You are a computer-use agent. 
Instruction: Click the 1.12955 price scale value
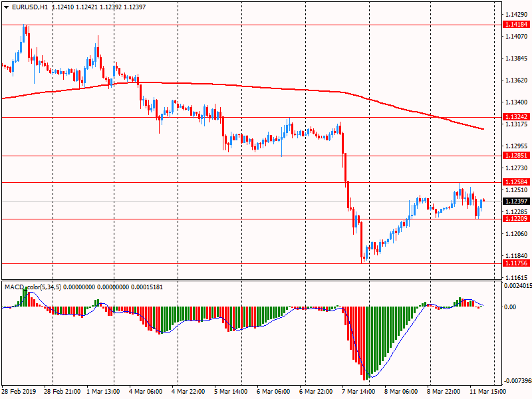[x=517, y=146]
